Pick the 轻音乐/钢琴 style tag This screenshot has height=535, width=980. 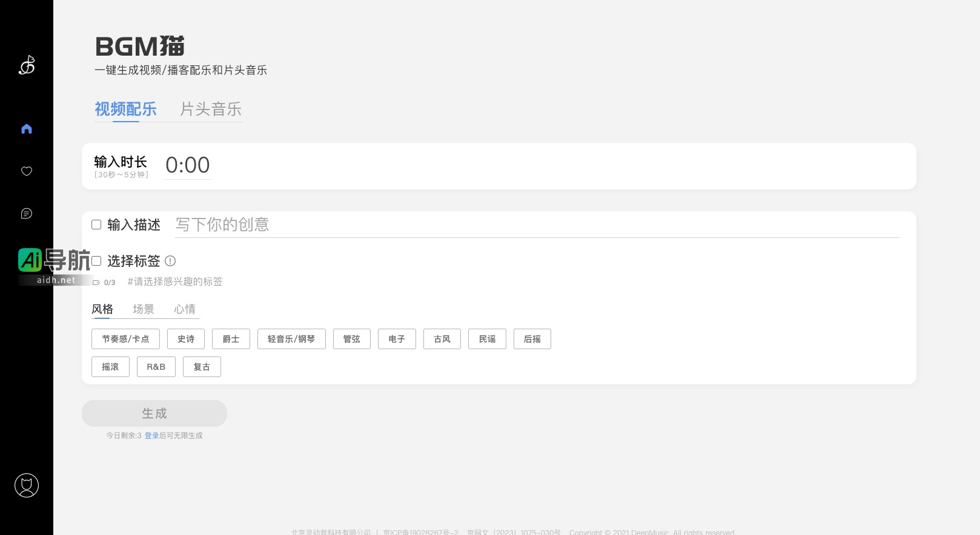point(291,339)
